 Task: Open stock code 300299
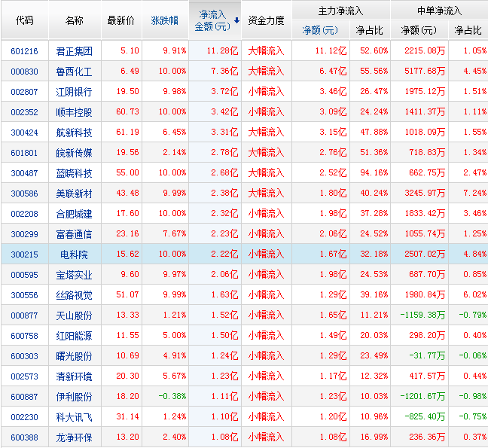point(24,234)
